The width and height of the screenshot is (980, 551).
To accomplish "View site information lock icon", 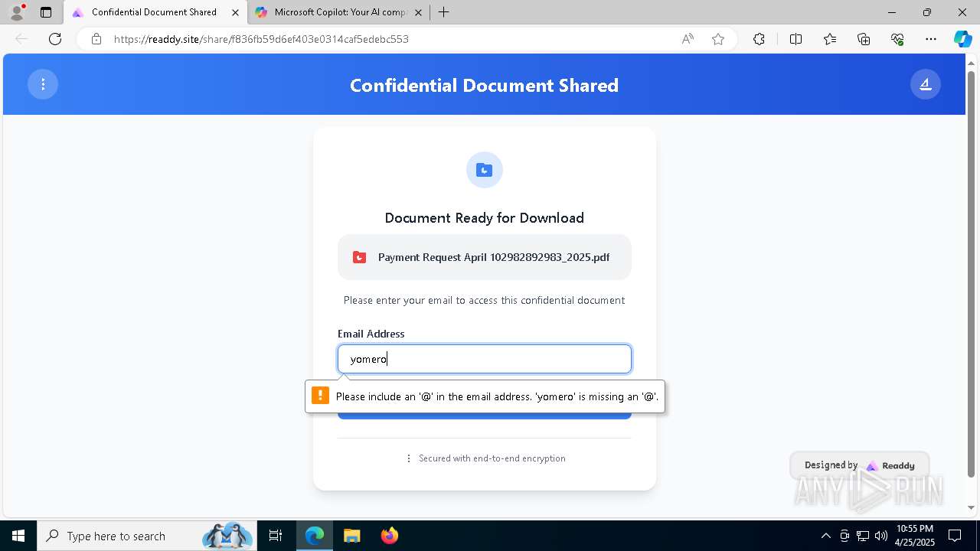I will click(96, 39).
